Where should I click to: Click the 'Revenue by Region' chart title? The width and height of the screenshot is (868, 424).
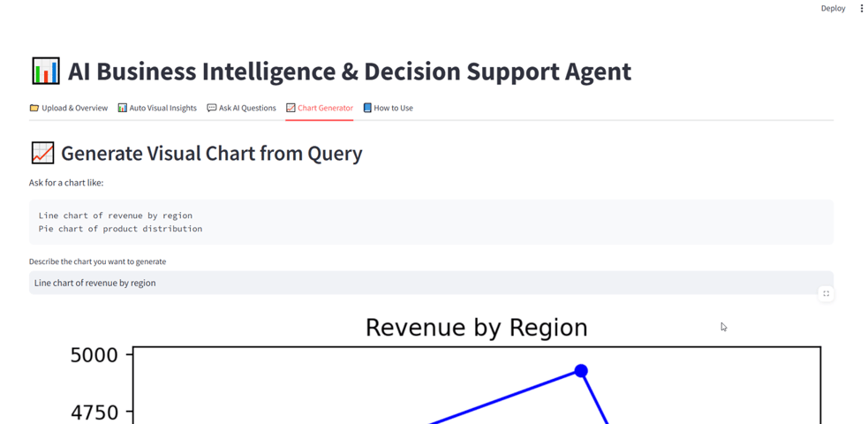pyautogui.click(x=477, y=327)
